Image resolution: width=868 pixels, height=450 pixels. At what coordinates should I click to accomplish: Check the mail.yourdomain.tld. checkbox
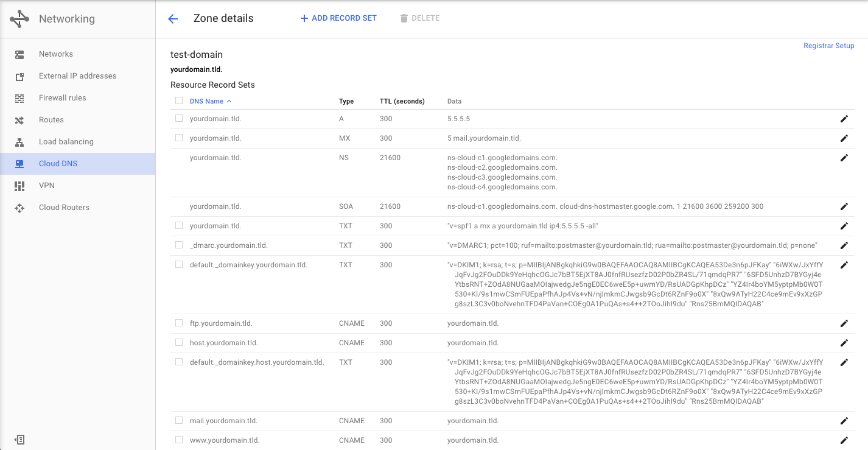tap(179, 420)
